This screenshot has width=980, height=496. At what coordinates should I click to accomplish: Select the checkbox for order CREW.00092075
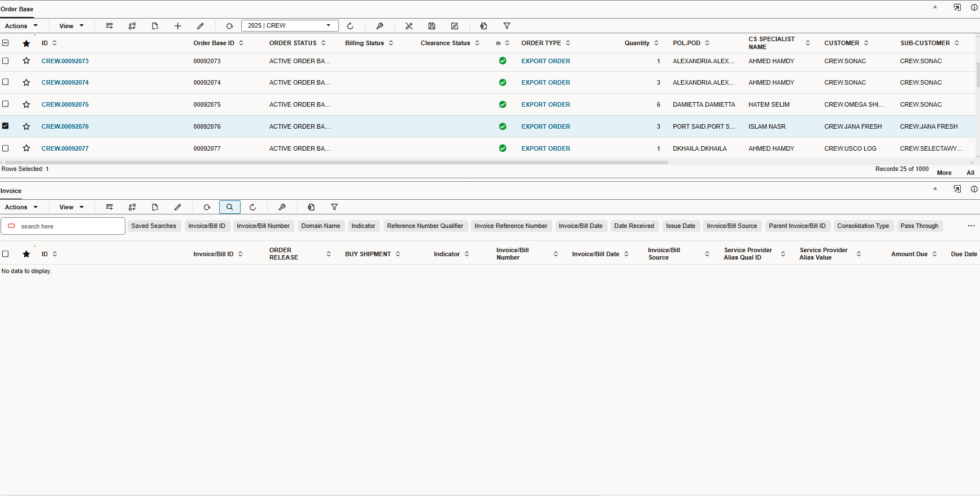[6, 104]
